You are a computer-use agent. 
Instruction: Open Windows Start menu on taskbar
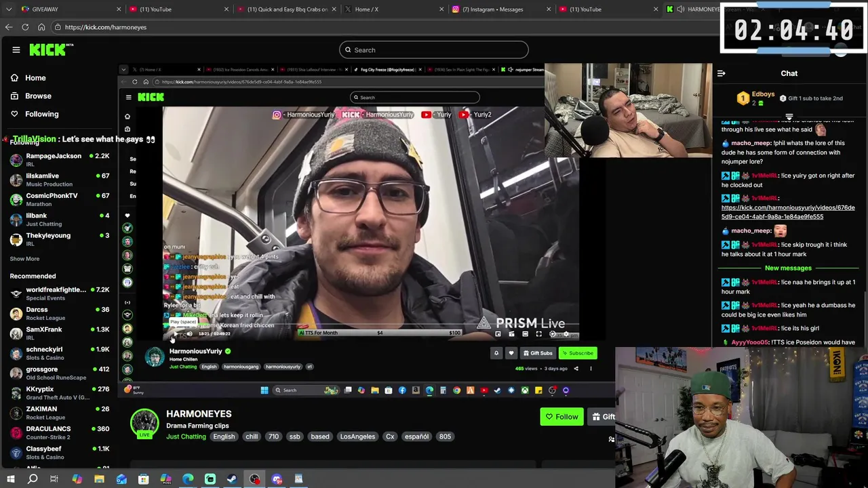10,479
